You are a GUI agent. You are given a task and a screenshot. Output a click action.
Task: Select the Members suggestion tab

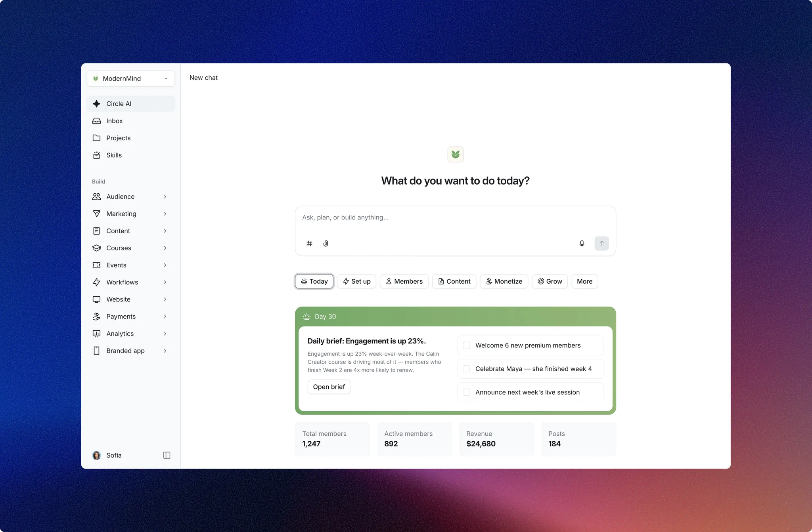pos(404,281)
